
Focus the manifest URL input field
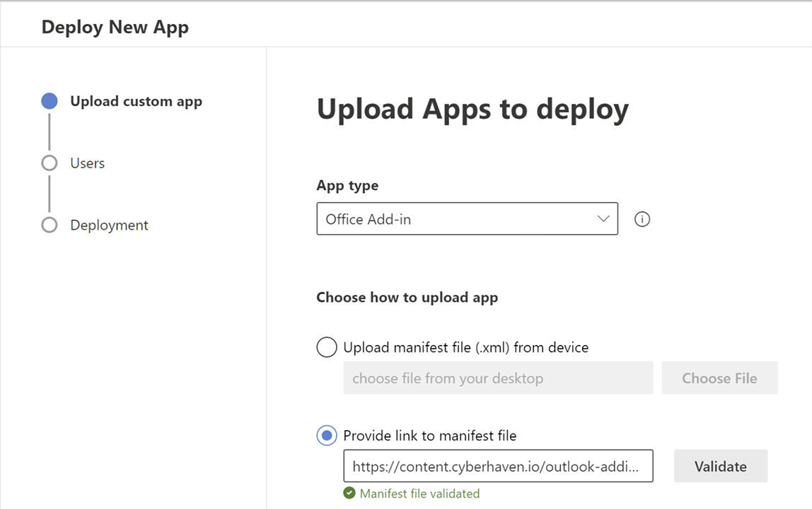coord(498,467)
